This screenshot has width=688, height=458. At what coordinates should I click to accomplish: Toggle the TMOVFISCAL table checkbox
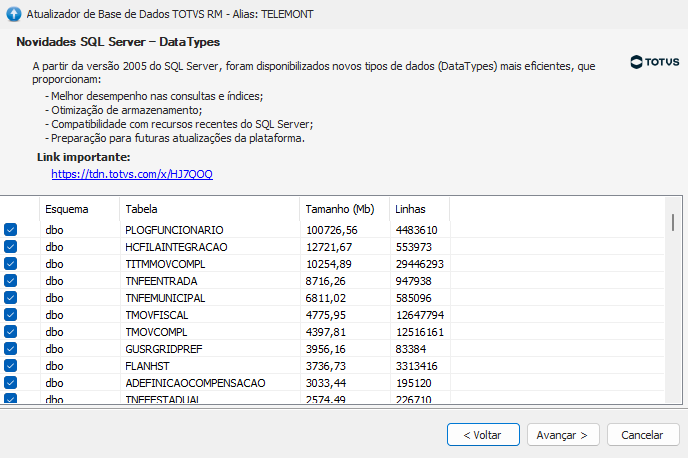(x=11, y=315)
